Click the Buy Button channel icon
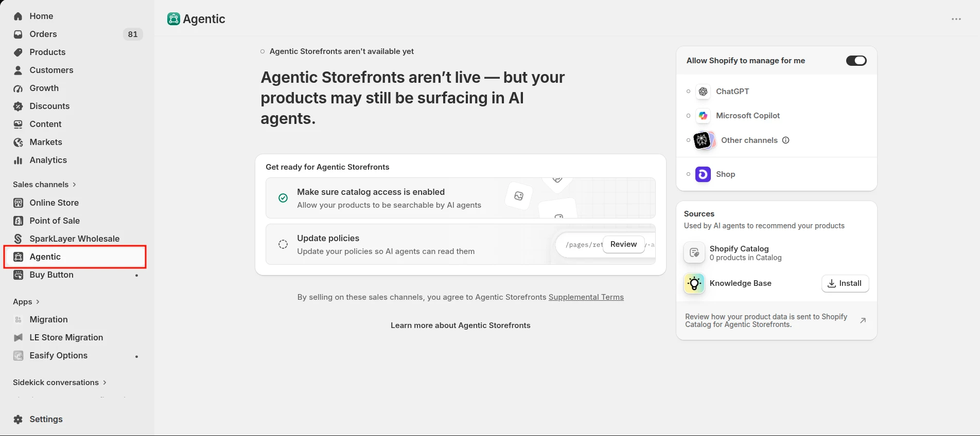 point(18,275)
